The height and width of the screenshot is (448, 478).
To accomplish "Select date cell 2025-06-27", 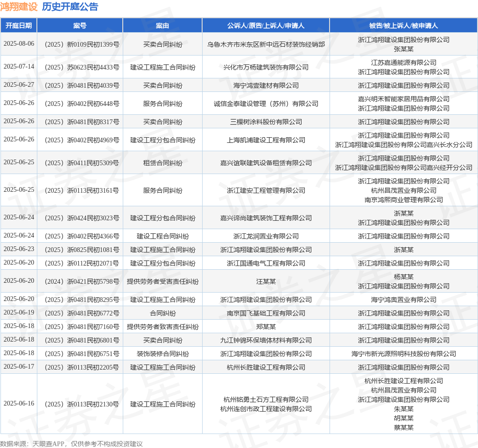I will click(19, 84).
